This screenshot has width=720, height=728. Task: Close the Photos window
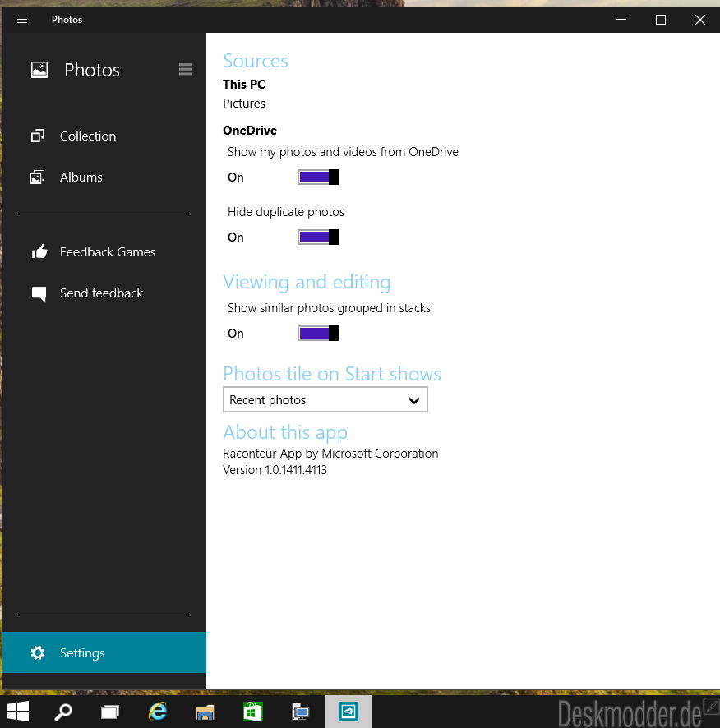pyautogui.click(x=700, y=20)
